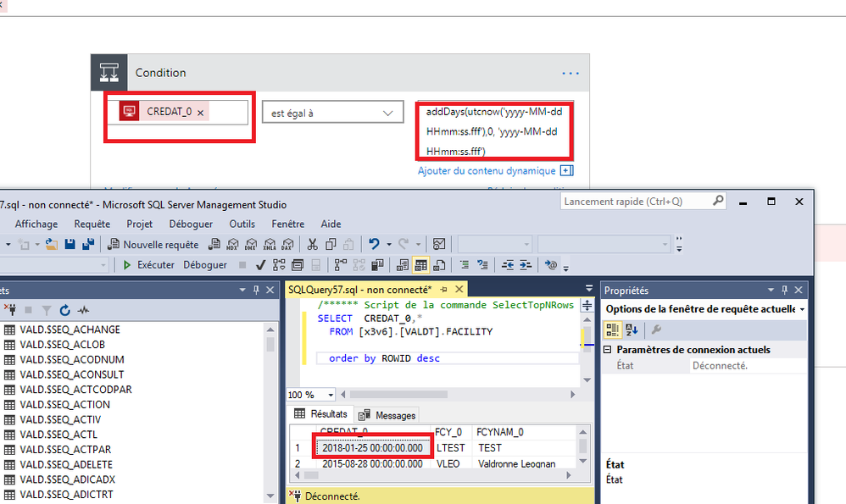The image size is (846, 504).
Task: Remove the CREDAT_0 token from the condition
Action: [200, 113]
